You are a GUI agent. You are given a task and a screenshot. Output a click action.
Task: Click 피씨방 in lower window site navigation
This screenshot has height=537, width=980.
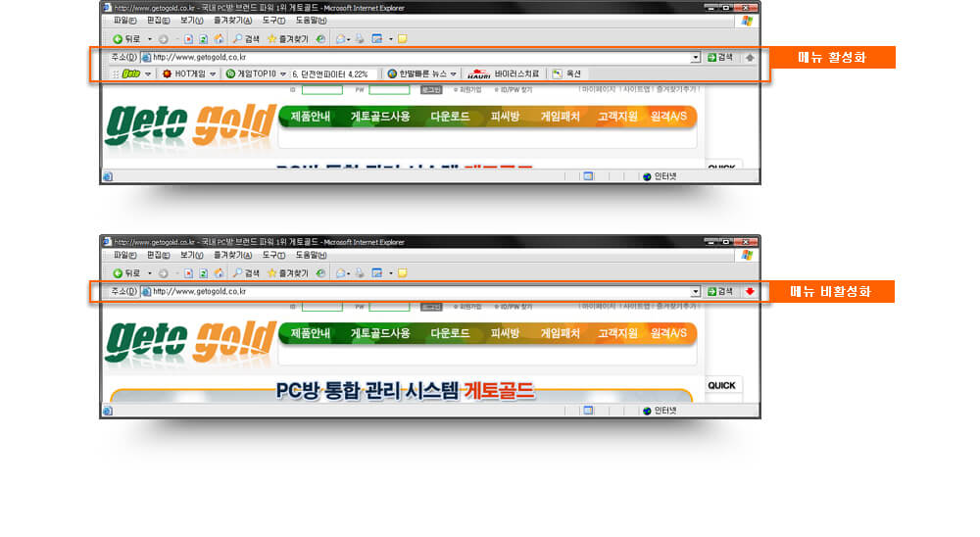(x=505, y=333)
